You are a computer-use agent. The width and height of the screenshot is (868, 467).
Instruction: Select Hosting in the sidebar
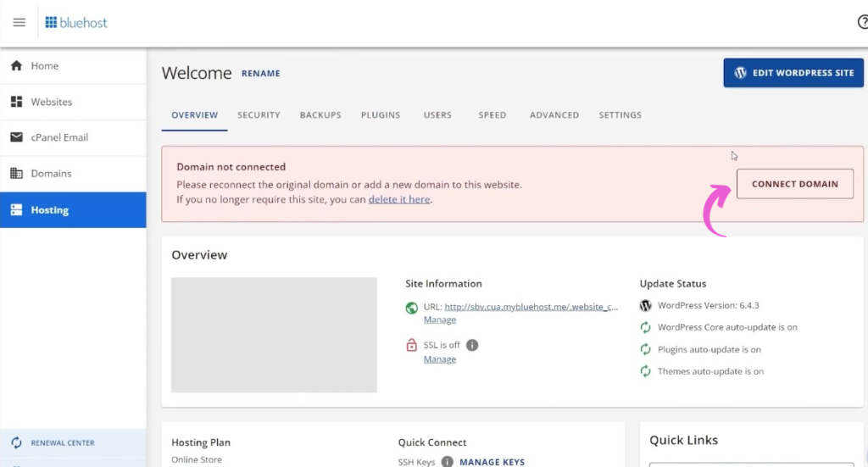tap(73, 209)
